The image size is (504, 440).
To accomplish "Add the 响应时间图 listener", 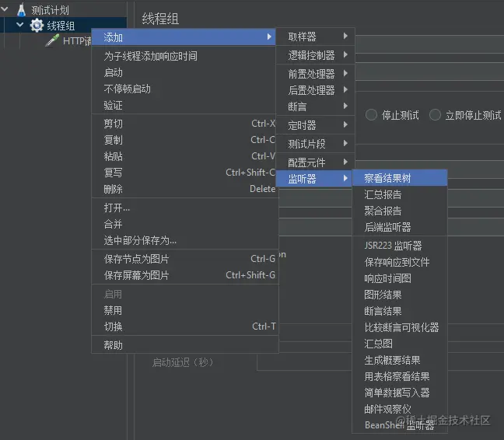I will pyautogui.click(x=400, y=278).
